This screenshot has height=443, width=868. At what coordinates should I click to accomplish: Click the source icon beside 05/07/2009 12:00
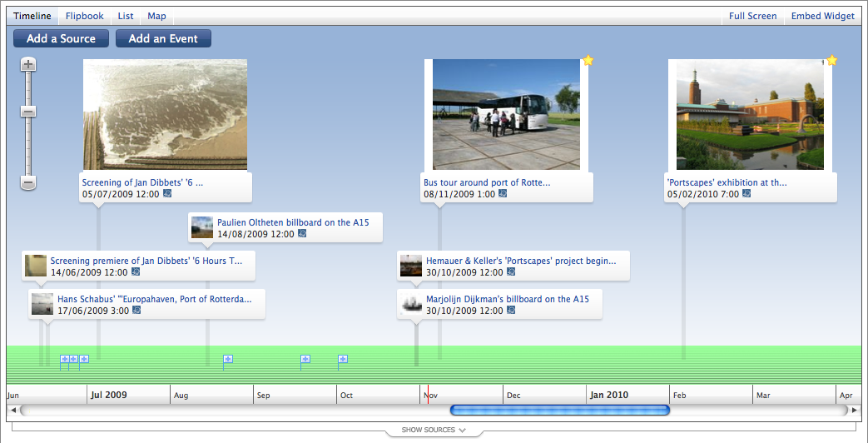click(x=167, y=193)
